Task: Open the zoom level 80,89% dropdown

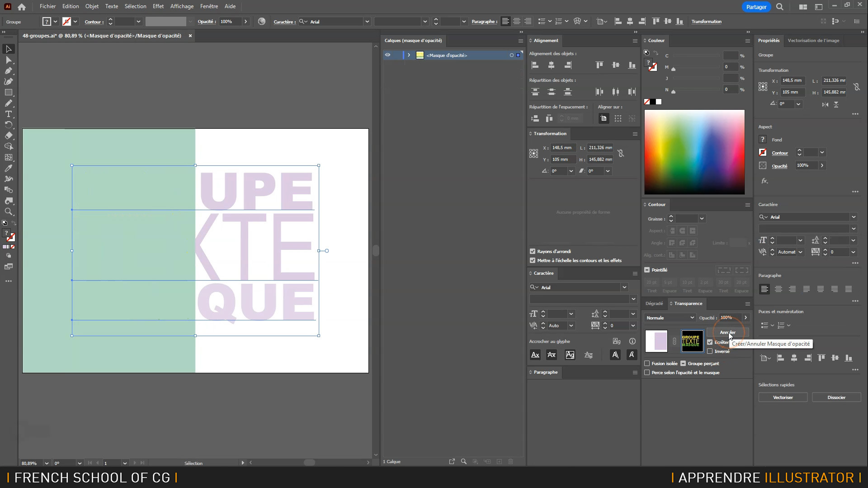Action: (x=46, y=463)
